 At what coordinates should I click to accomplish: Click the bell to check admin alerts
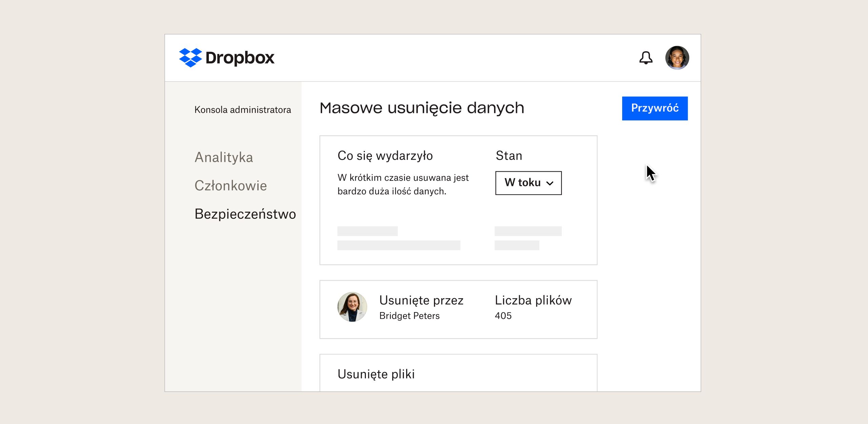coord(646,58)
